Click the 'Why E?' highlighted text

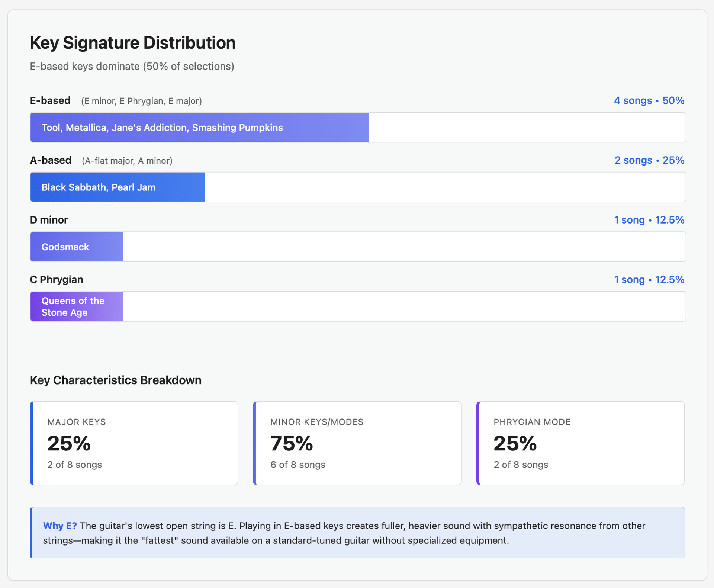tap(60, 526)
